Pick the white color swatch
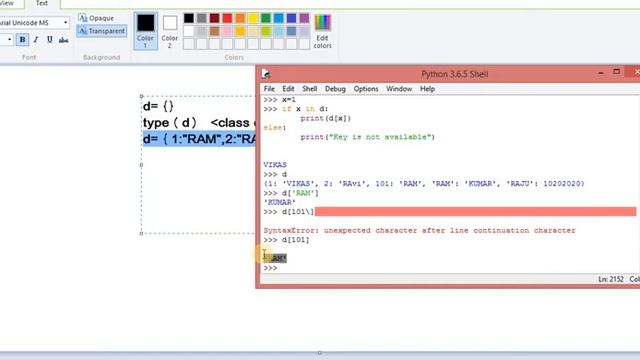Viewport: 640px width, 360px height. (189, 31)
